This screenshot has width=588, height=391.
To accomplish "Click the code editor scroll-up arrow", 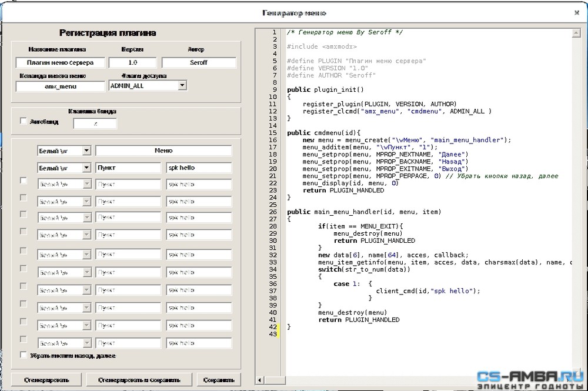I will click(x=576, y=34).
